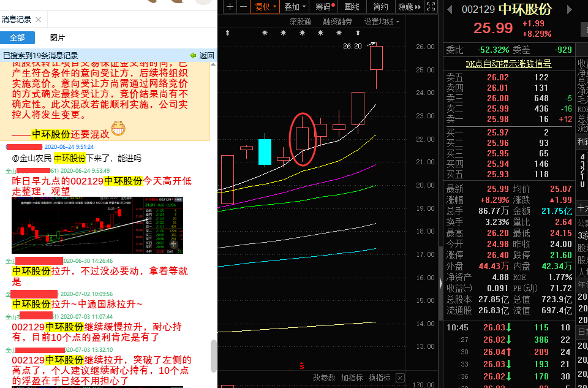Screen dimensions: 588x388
Task: Show 融资融券 margin data
Action: click(x=338, y=22)
